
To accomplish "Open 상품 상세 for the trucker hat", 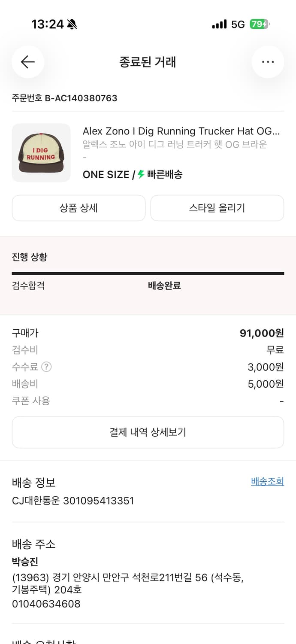I will (79, 208).
